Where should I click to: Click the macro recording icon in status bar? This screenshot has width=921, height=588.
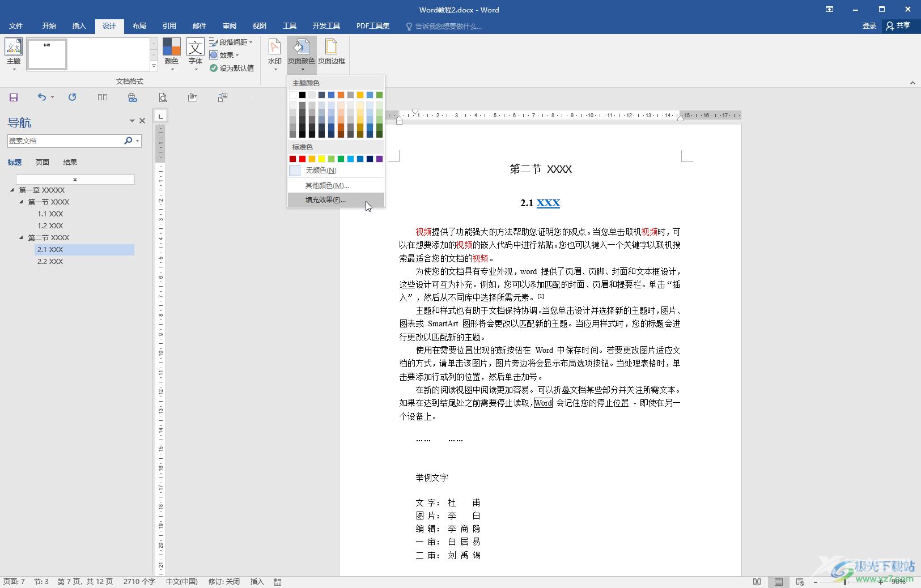(x=278, y=582)
